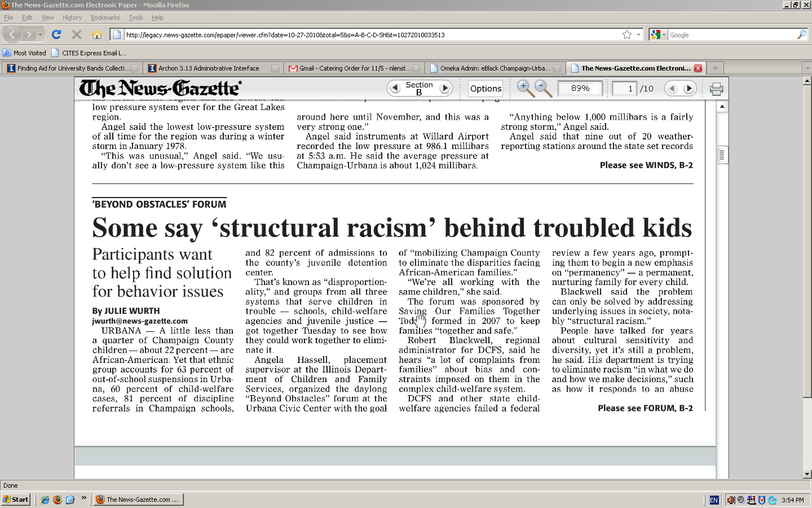Open the Options button in viewer
The height and width of the screenshot is (508, 812).
486,89
